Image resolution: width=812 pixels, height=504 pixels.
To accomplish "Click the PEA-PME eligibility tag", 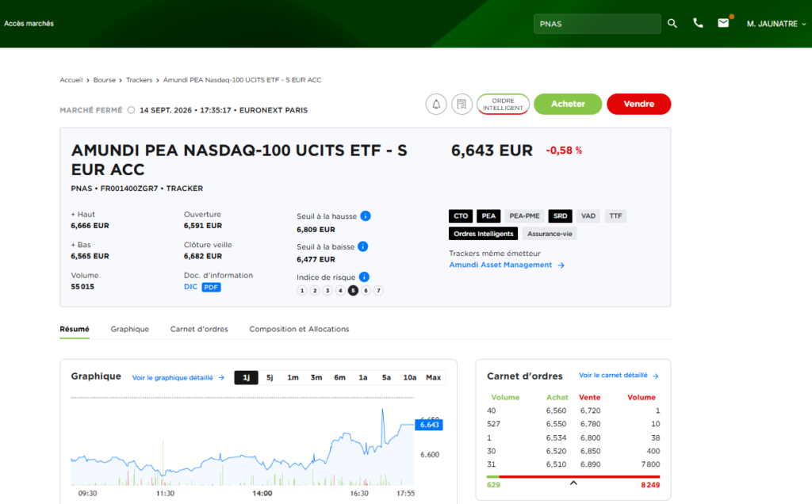I will 524,216.
